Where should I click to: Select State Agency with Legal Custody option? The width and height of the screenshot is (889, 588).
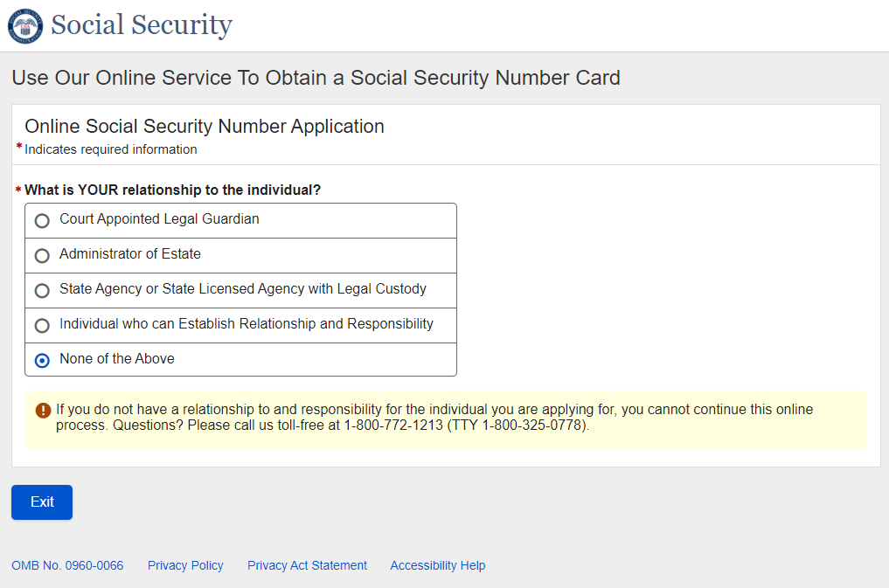click(42, 291)
